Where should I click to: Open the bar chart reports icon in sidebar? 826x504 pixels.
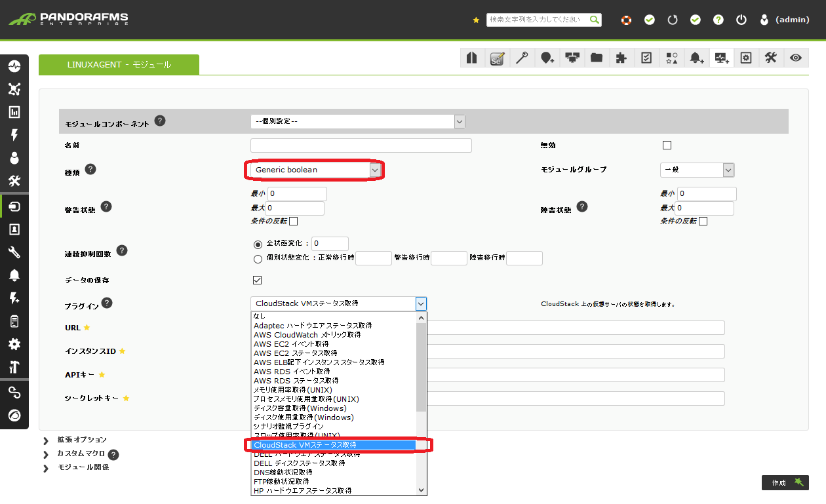point(14,112)
